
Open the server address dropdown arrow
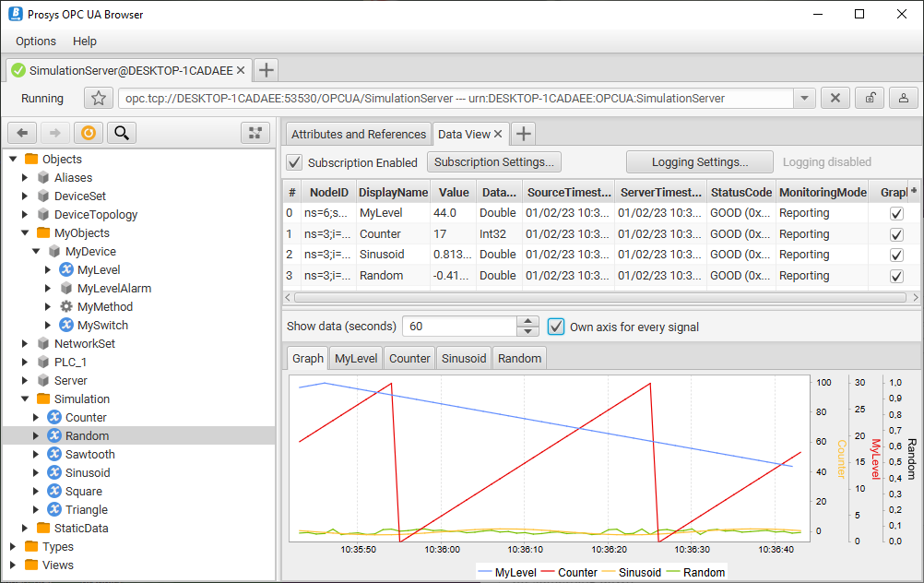[x=804, y=99]
